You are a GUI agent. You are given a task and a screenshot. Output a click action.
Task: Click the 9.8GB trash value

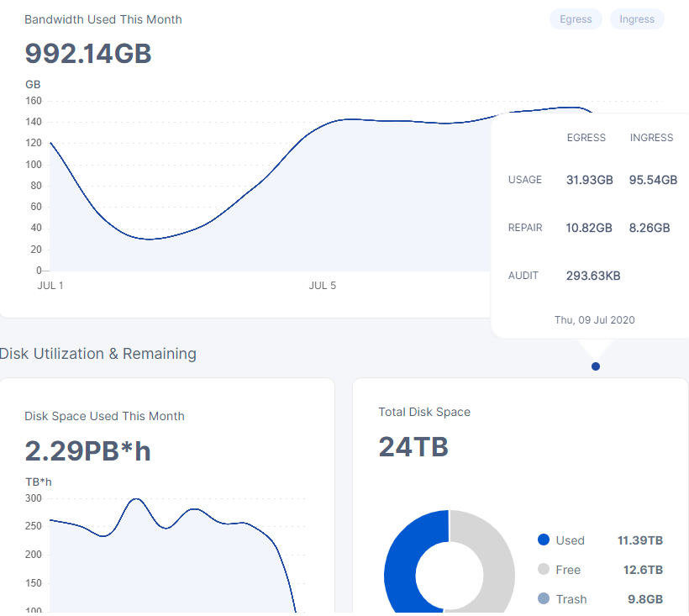644,599
